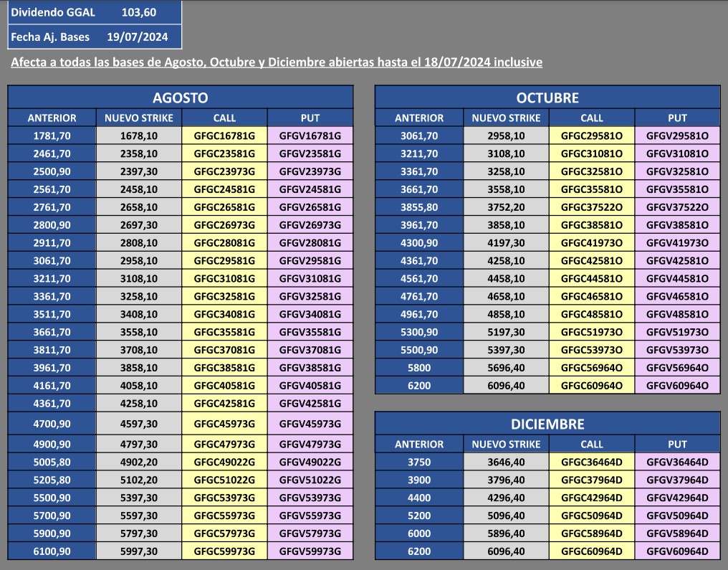
Task: Select put ticker GFGV36464D
Action: 676,462
